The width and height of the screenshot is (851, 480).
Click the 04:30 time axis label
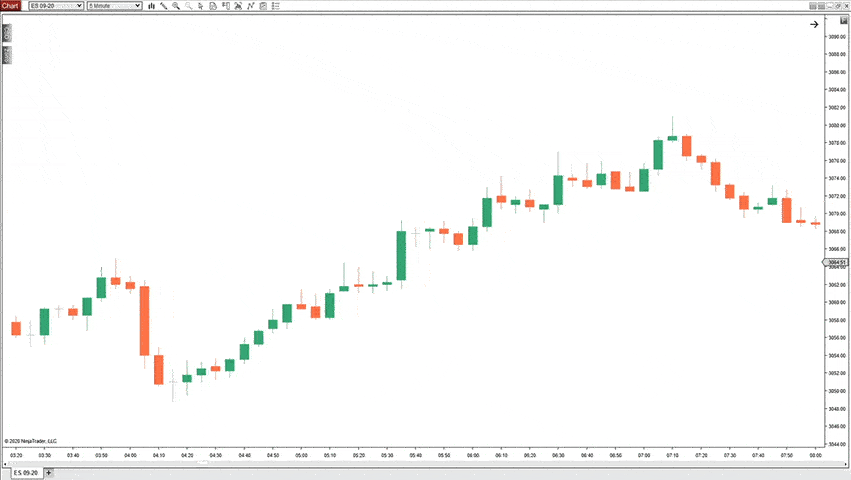tap(215, 456)
